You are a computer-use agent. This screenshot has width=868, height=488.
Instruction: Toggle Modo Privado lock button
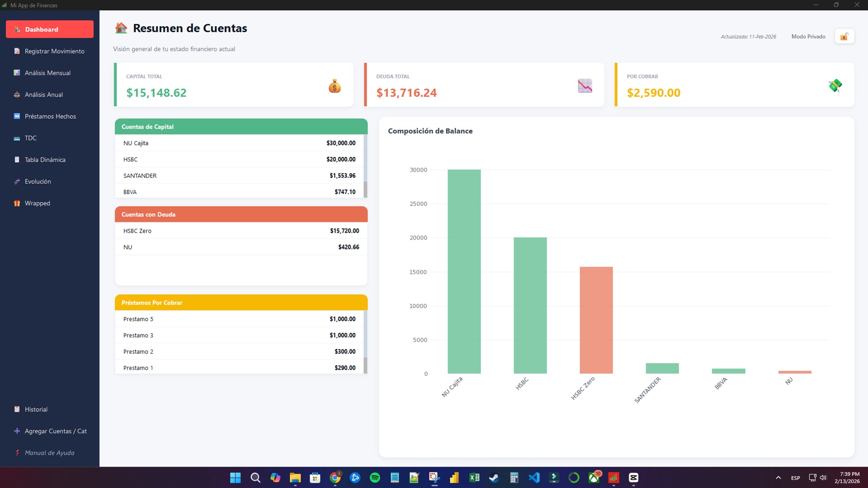pyautogui.click(x=844, y=37)
